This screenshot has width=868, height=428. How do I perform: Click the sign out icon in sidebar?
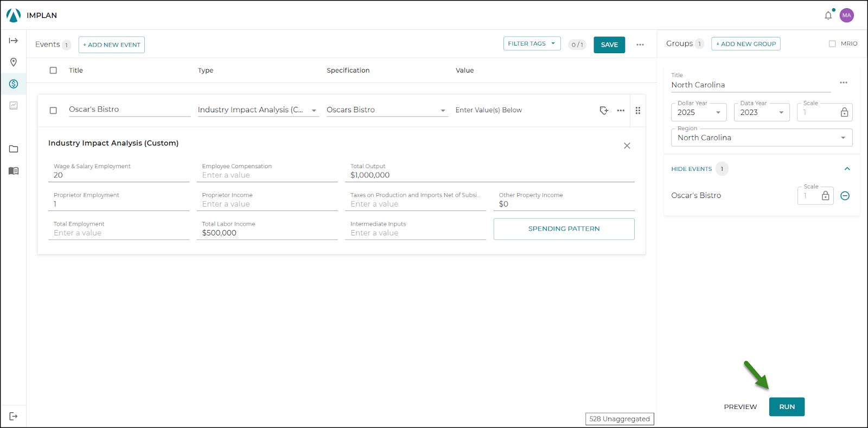pyautogui.click(x=14, y=416)
